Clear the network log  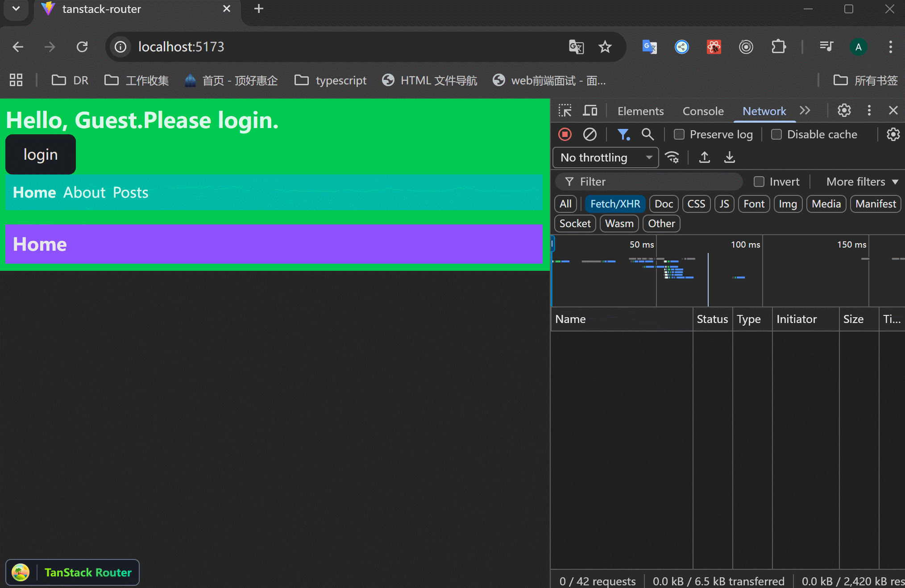pos(589,134)
